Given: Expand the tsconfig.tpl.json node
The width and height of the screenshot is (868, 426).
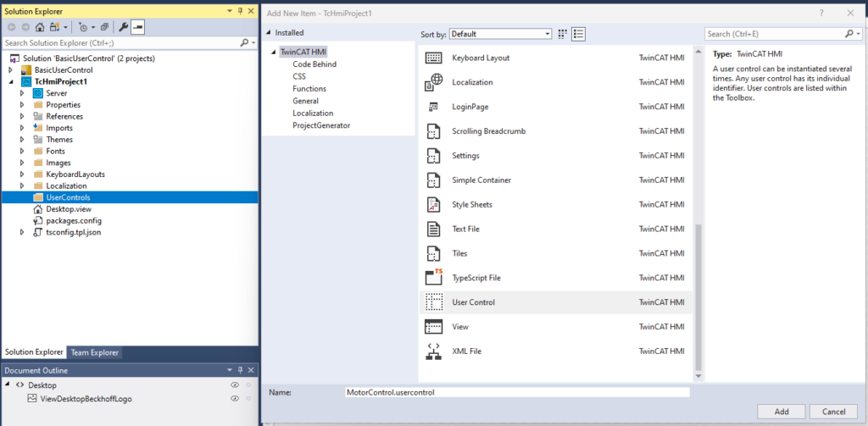Looking at the screenshot, I should pos(22,232).
